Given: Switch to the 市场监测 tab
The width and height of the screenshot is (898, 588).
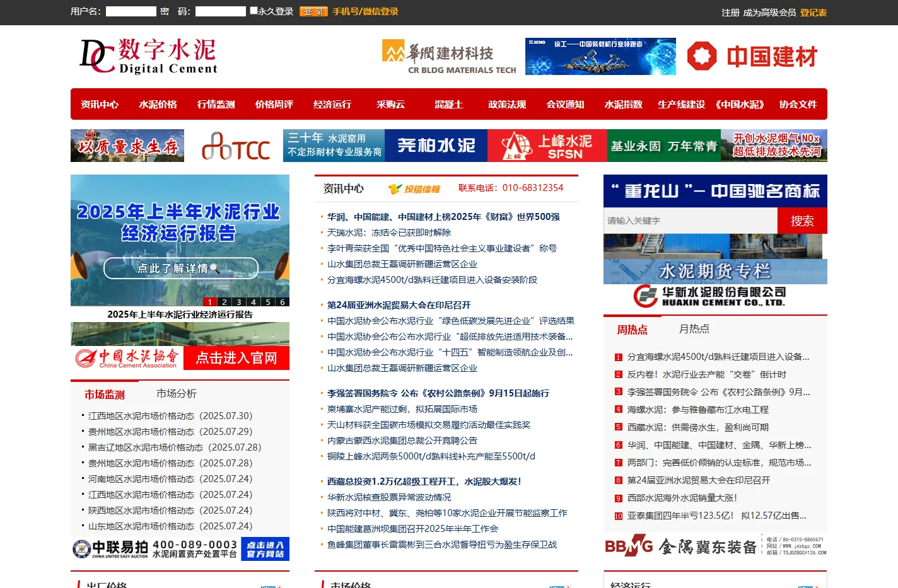Looking at the screenshot, I should (105, 395).
